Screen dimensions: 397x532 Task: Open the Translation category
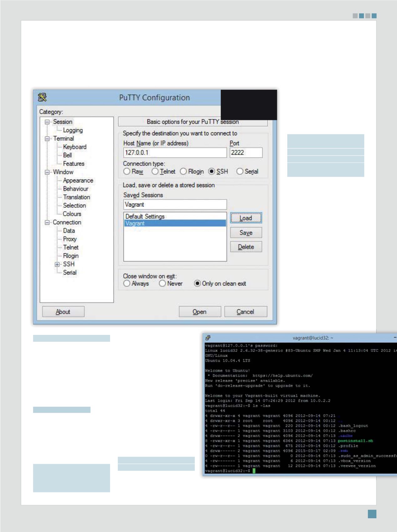click(77, 197)
